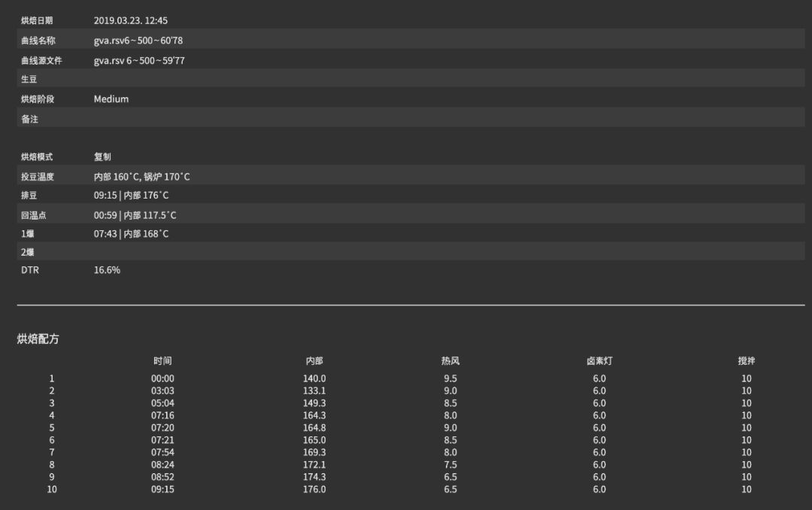Viewport: 812px width, 510px height.
Task: Click the 曲线源文件 value gva.rsv 6~500~59'77
Action: tap(139, 60)
